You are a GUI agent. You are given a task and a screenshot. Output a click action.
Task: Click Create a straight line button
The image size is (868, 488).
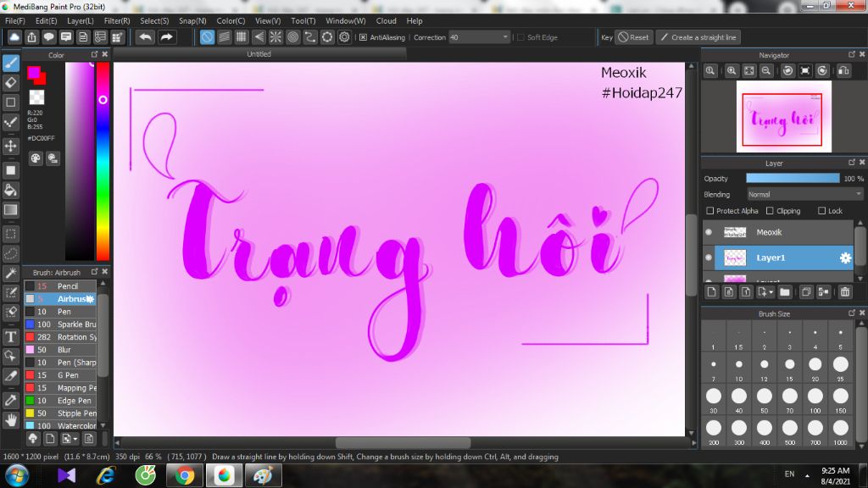698,37
